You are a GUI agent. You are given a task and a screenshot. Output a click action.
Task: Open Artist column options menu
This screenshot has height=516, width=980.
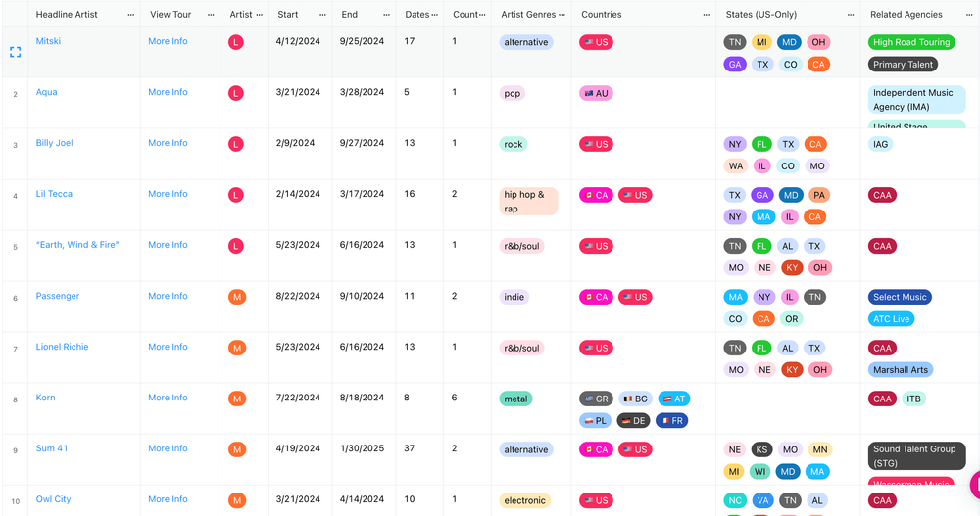260,15
